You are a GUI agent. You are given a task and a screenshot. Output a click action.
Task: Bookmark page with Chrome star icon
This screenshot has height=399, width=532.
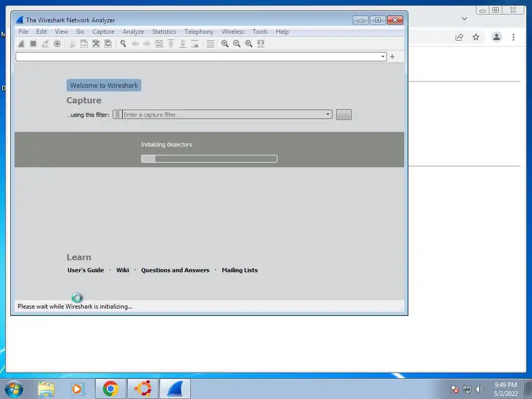tap(476, 37)
